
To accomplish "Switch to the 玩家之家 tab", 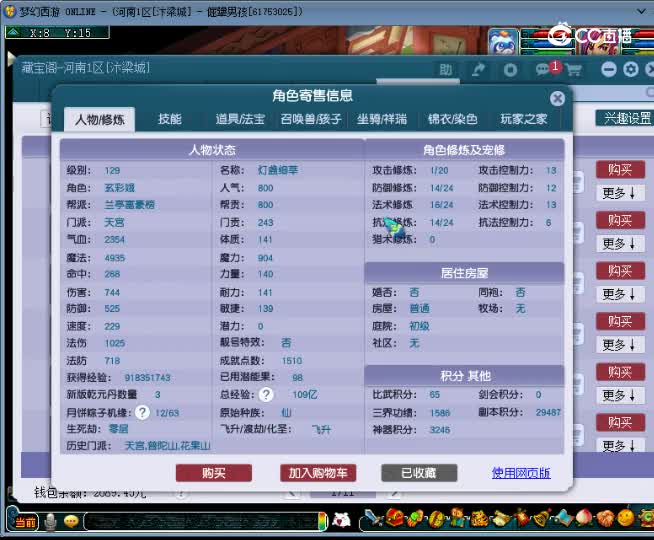I will (523, 119).
